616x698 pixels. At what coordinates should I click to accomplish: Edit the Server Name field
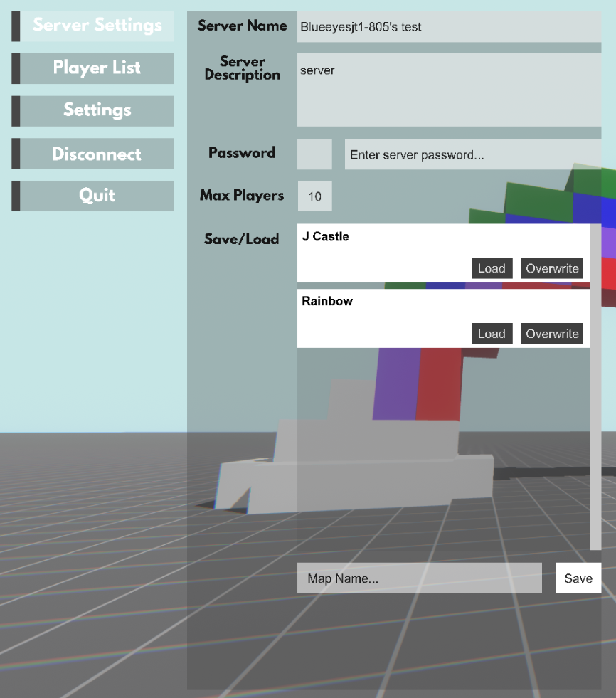click(448, 27)
